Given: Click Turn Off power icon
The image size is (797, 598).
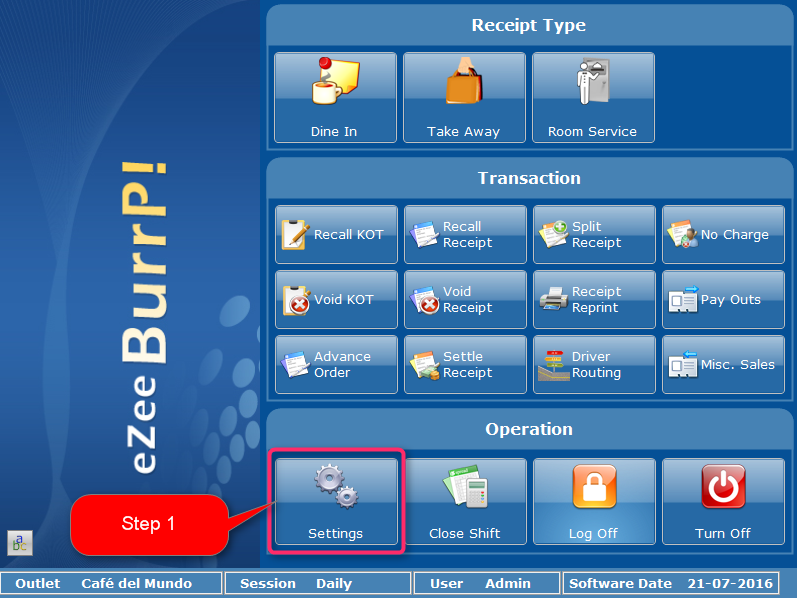Looking at the screenshot, I should click(723, 487).
